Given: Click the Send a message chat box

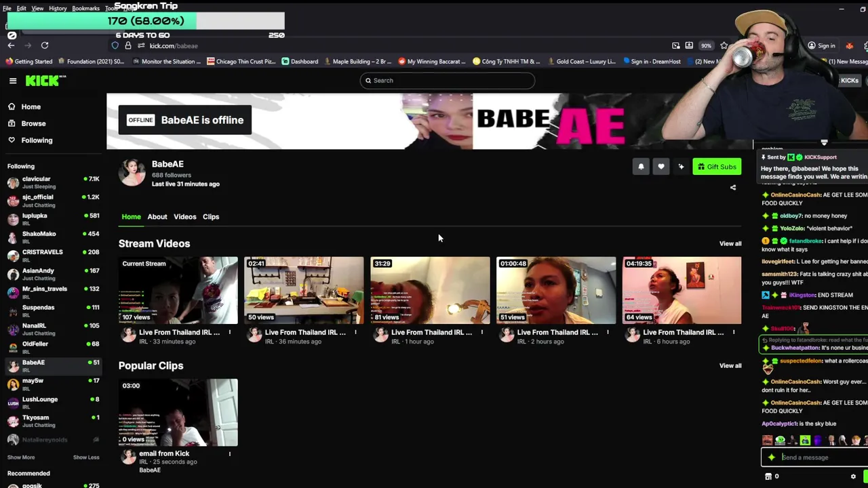Looking at the screenshot, I should click(814, 457).
